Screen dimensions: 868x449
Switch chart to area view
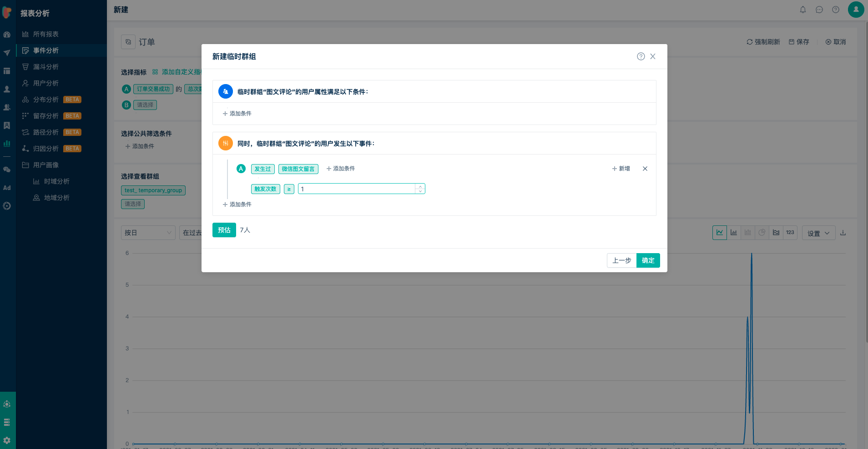coord(776,233)
